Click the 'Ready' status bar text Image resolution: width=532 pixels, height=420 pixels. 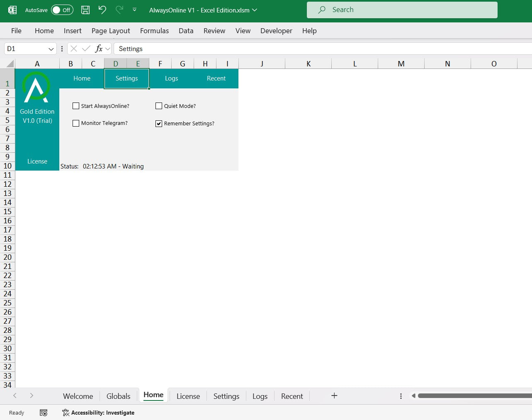[x=17, y=413]
